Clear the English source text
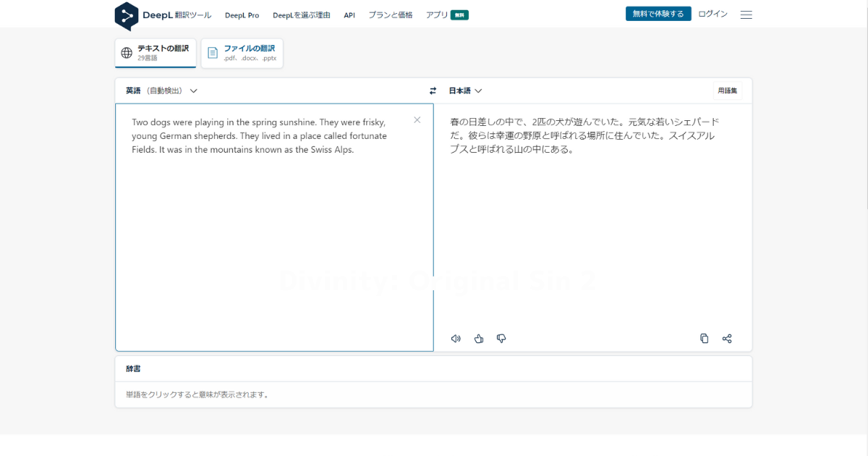 pos(417,119)
